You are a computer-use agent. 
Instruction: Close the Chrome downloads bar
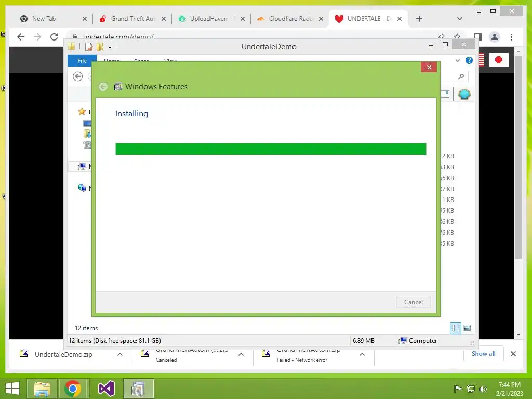pos(513,354)
